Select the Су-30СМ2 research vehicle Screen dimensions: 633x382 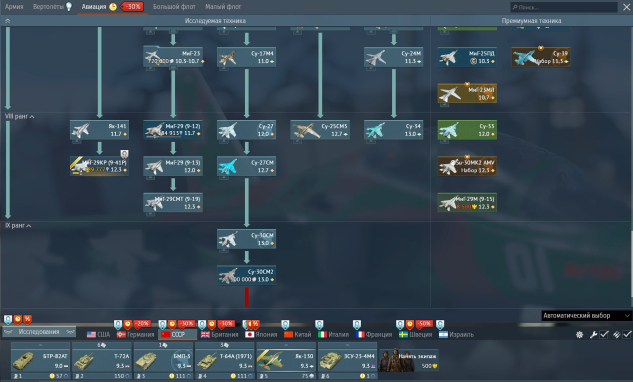246,275
